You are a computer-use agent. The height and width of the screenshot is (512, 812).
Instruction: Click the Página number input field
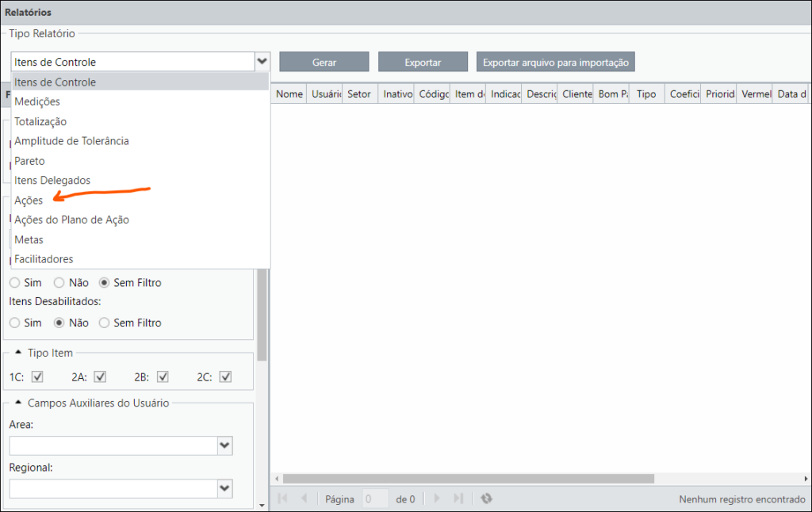point(375,499)
